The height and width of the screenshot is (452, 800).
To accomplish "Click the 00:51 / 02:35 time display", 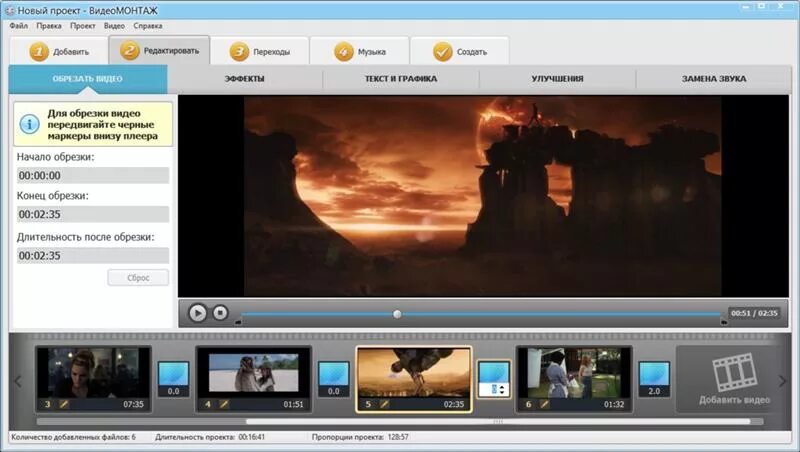I will [x=754, y=313].
